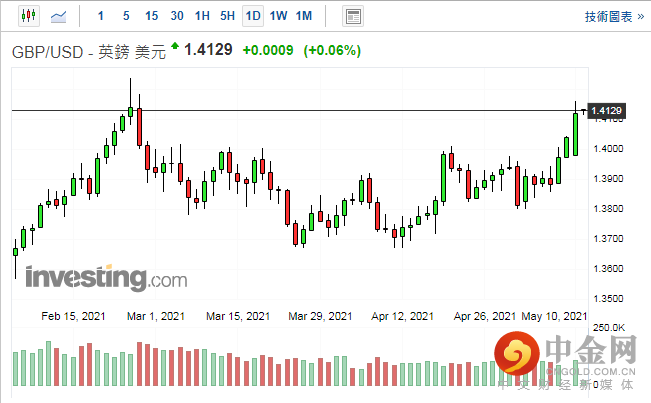Select the 1H timeframe
The image size is (651, 403).
tap(202, 16)
